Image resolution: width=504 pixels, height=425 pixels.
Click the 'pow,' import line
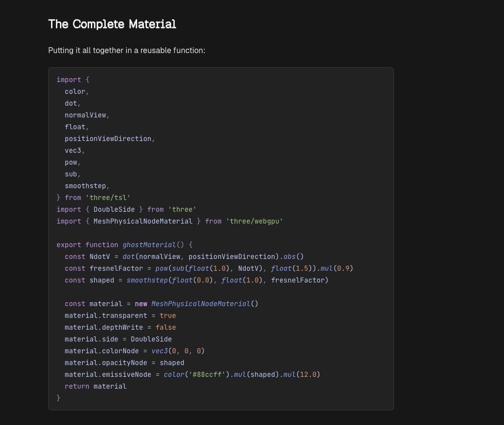[x=73, y=162]
